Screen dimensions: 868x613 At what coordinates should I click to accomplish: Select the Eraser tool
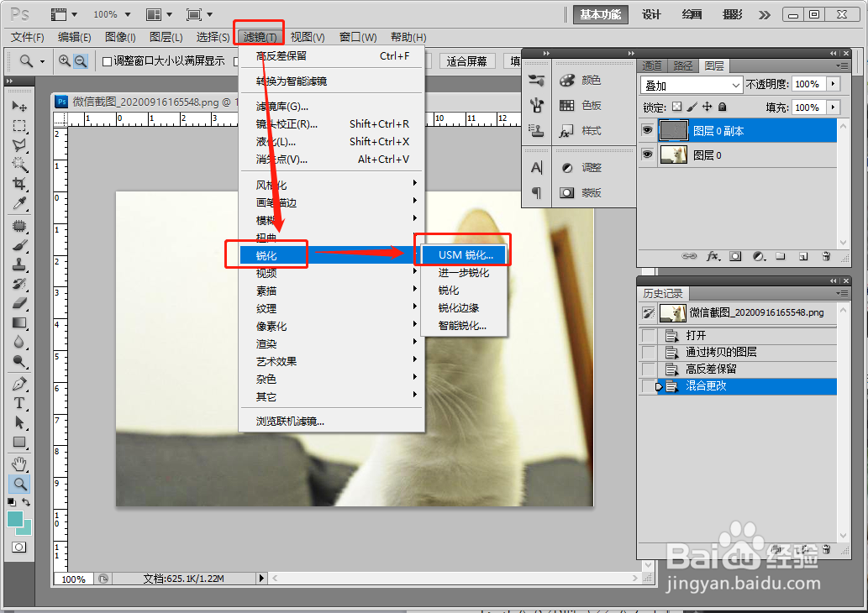pyautogui.click(x=19, y=303)
